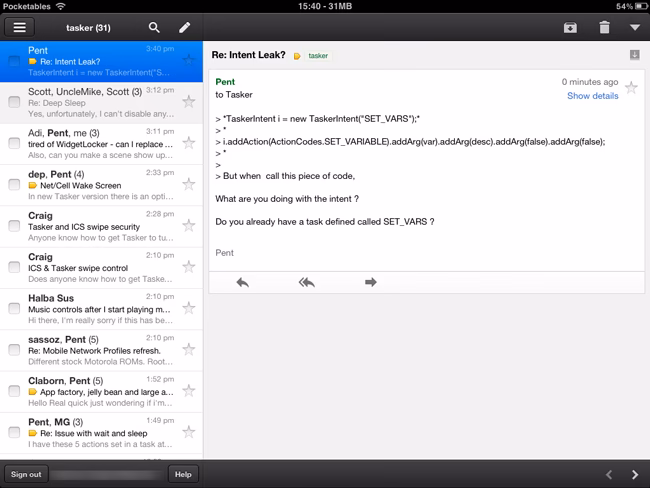The image size is (650, 488).
Task: Collapse conversation using the down-arrow box
Action: pos(634,55)
